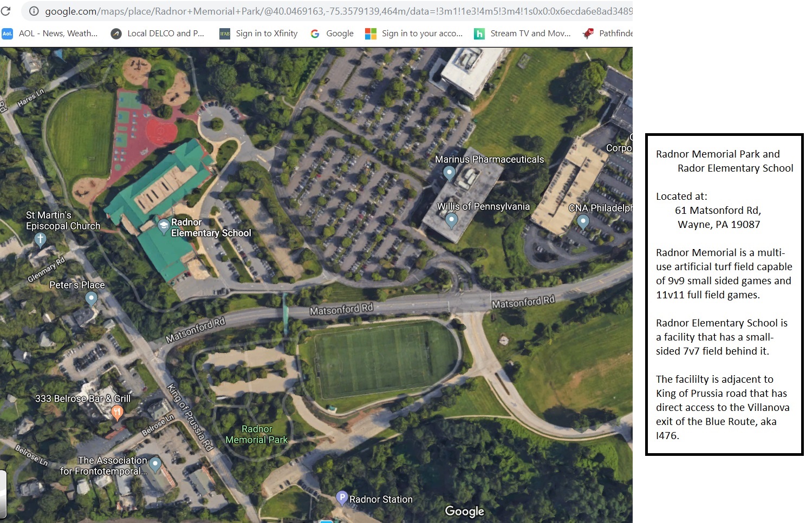
Task: Click Willis of Pennsylvania label text
Action: click(483, 206)
